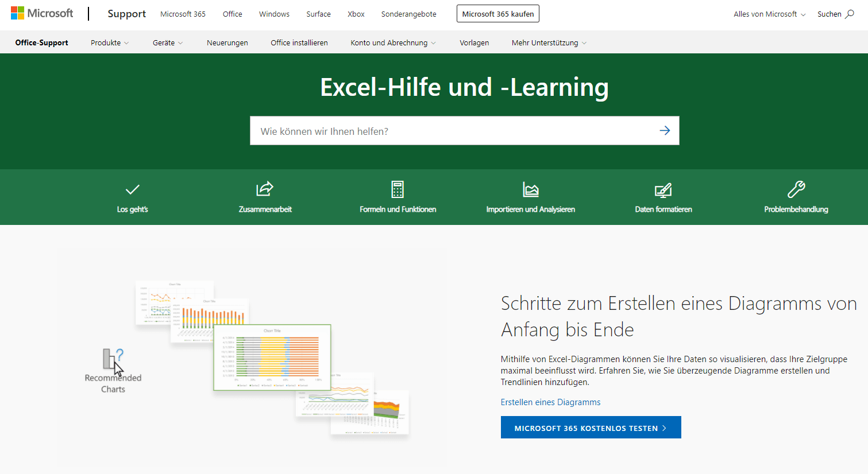Screen dimensions: 868x474
Task: Click the Formeln und Funktionen calculator icon
Action: click(398, 189)
